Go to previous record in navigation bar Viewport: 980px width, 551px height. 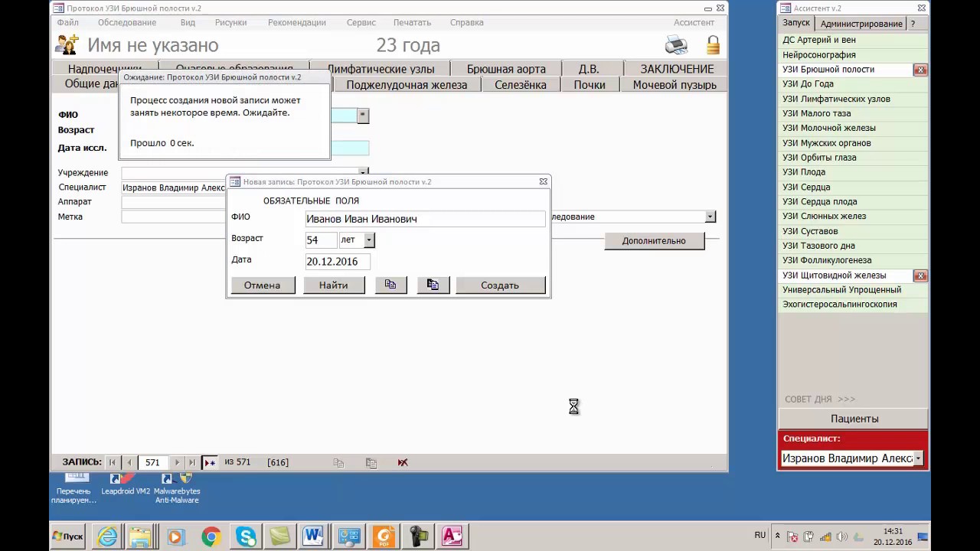pyautogui.click(x=129, y=462)
